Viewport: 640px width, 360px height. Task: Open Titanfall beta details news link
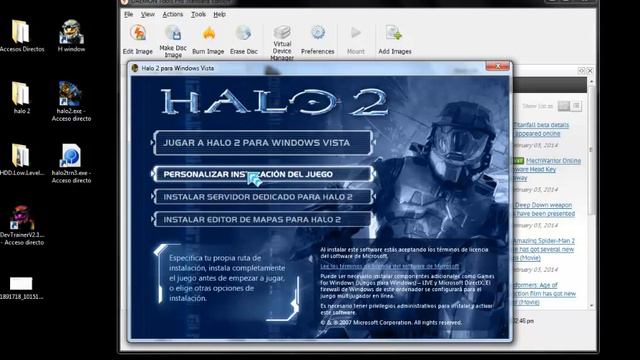[x=541, y=129]
